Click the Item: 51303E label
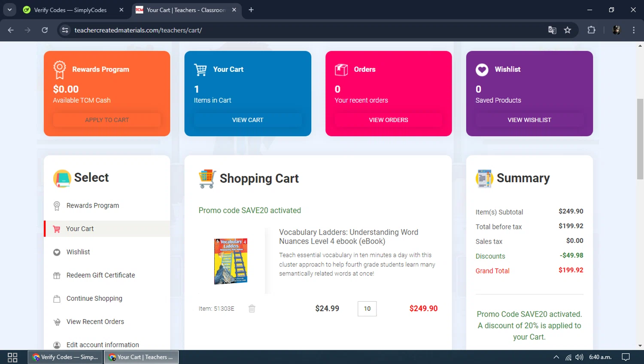644x364 pixels. pos(216,309)
